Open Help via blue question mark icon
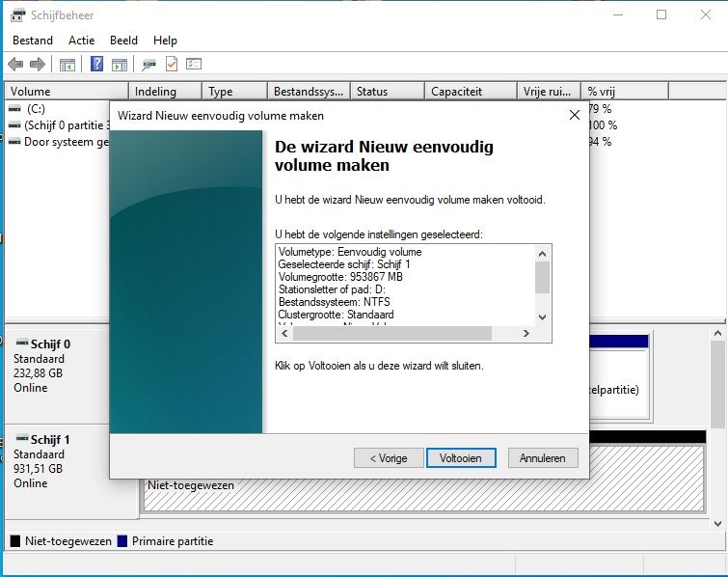The image size is (728, 577). pyautogui.click(x=97, y=65)
